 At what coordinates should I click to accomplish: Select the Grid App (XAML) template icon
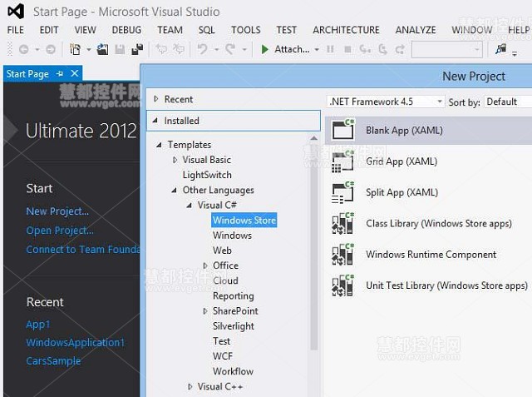click(x=342, y=161)
